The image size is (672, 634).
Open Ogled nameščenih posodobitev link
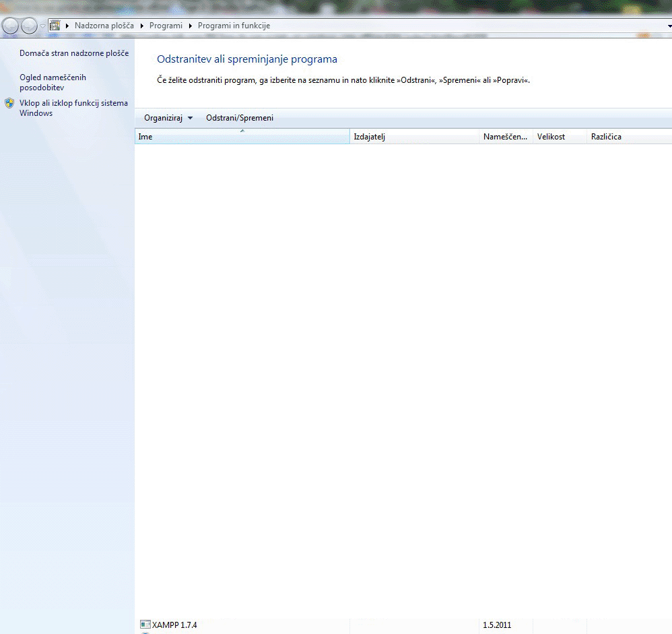click(x=53, y=82)
